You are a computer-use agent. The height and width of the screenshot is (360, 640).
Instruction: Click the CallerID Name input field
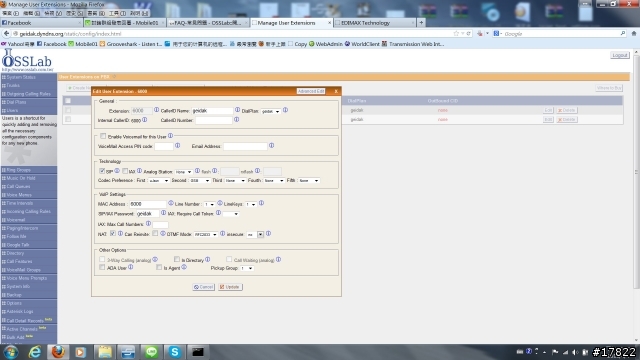click(212, 111)
